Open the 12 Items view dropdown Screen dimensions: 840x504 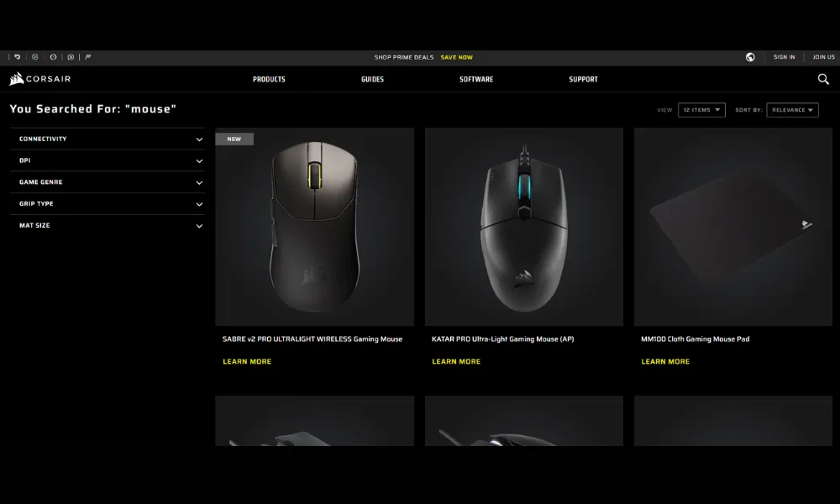click(701, 110)
